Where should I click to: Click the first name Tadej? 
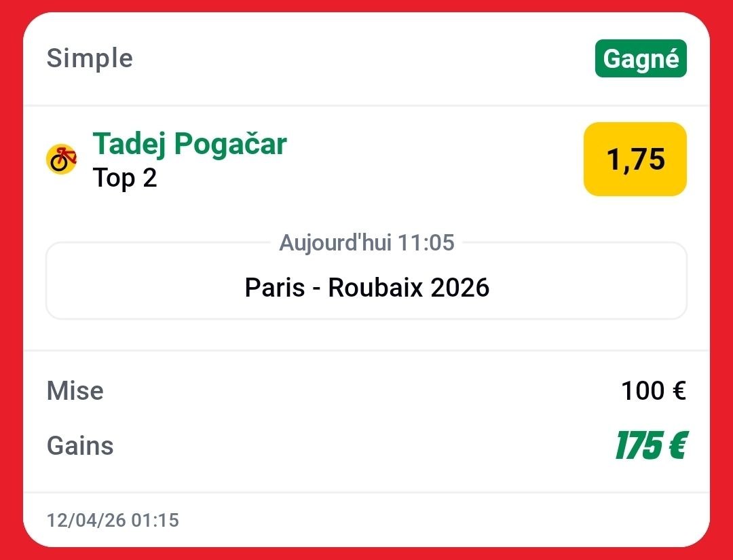click(129, 144)
